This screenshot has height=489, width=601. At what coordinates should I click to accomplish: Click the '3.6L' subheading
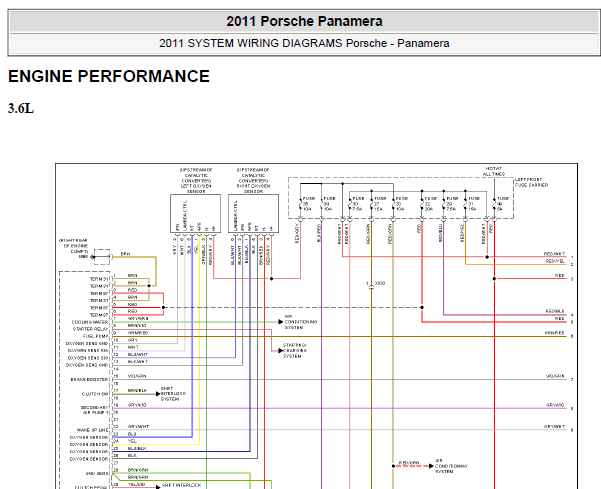click(21, 108)
